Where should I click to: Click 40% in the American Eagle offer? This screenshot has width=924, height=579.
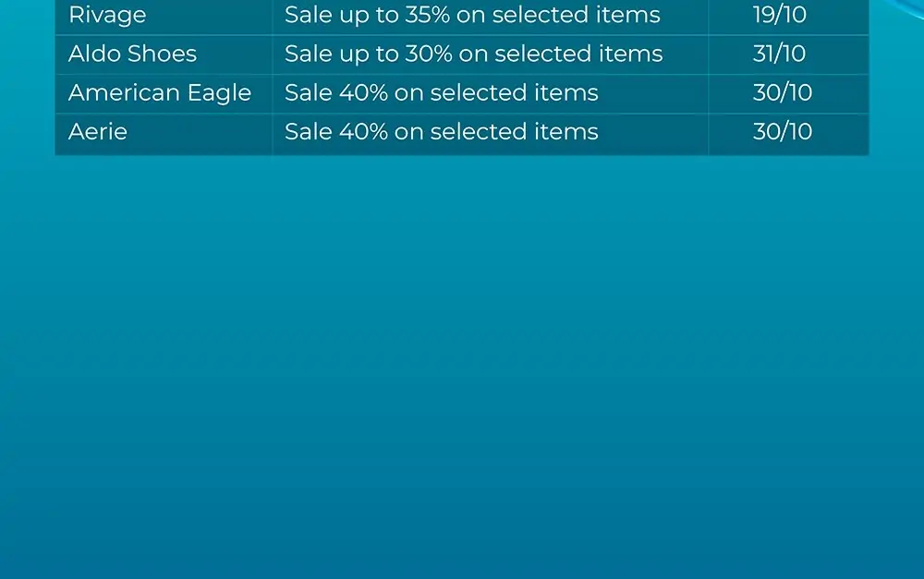tap(363, 92)
